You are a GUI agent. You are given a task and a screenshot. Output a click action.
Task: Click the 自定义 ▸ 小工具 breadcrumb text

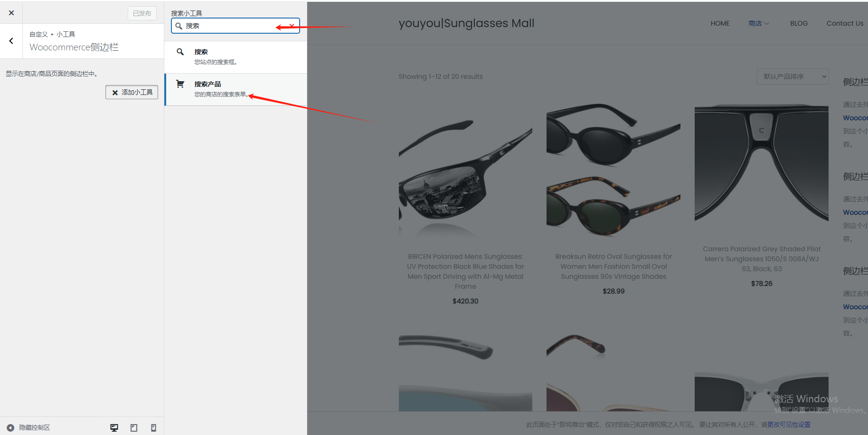click(x=52, y=34)
